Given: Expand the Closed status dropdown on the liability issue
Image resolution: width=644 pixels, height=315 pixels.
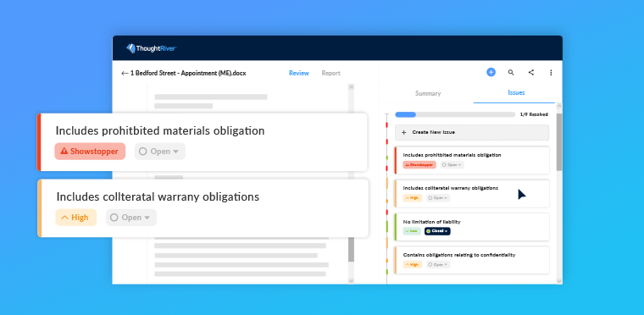Looking at the screenshot, I should click(437, 231).
